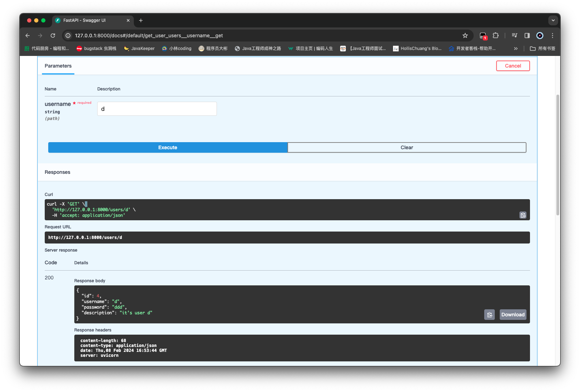The image size is (580, 392).
Task: Open the JavaKeeper bookmark
Action: point(139,49)
